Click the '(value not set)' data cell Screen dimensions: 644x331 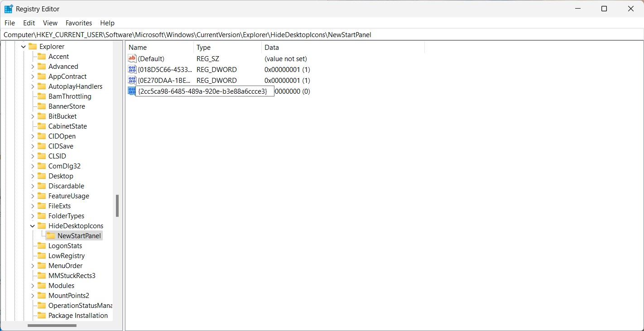click(x=286, y=59)
